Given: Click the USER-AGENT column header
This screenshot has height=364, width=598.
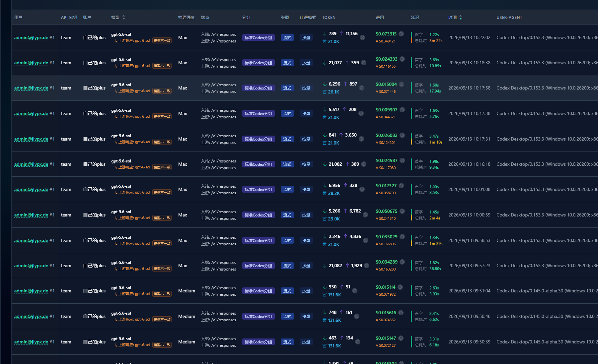Looking at the screenshot, I should point(509,17).
